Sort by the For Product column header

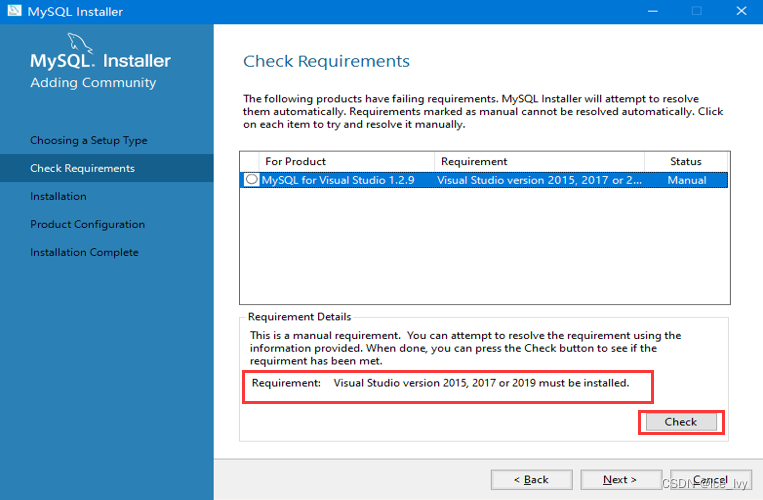point(346,161)
